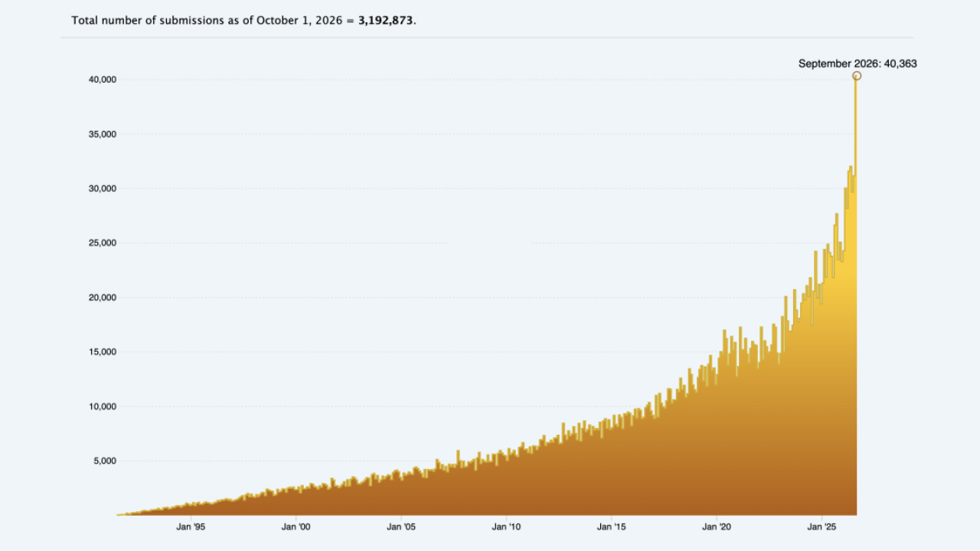Click the Jan '20 x-axis label
The height and width of the screenshot is (551, 980).
point(717,527)
